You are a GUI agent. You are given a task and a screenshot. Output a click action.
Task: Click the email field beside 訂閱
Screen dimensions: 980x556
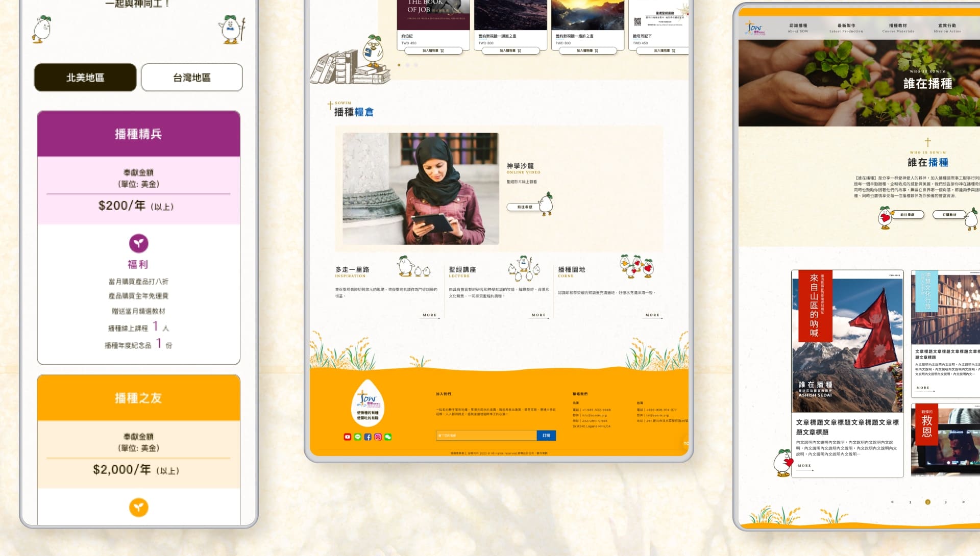[x=486, y=436]
